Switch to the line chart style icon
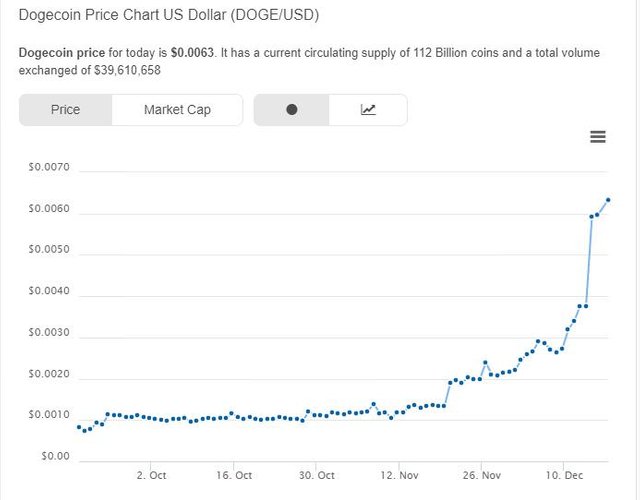 [x=368, y=110]
